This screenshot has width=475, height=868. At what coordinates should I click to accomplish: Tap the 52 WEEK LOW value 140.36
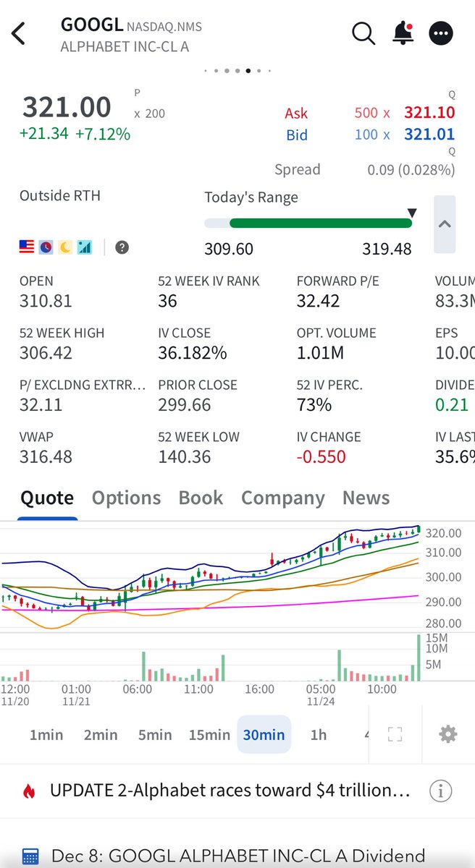(x=185, y=457)
